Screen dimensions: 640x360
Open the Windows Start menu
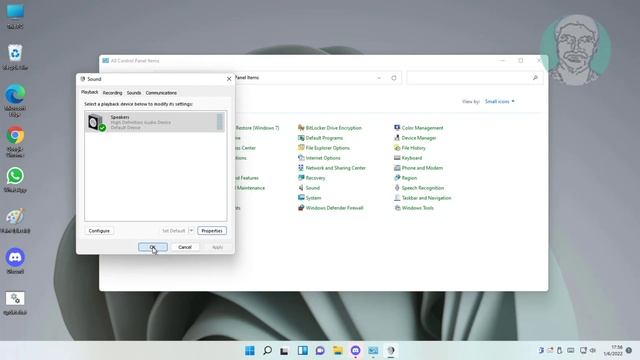tap(250, 350)
